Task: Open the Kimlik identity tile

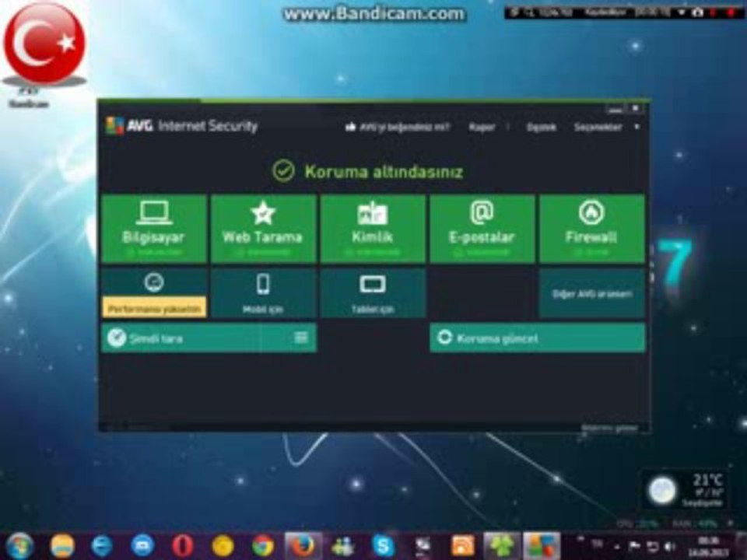Action: tap(373, 229)
